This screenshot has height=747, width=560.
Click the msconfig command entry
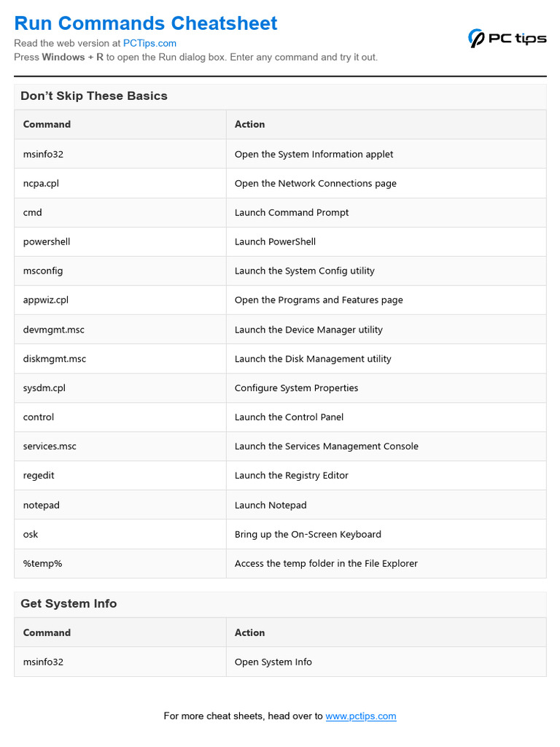click(43, 271)
